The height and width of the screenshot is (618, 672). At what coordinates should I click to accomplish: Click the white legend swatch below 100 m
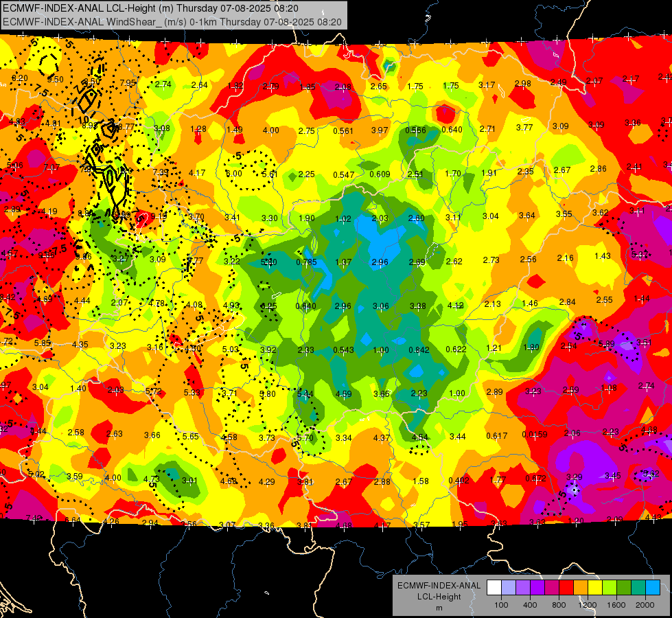494,588
